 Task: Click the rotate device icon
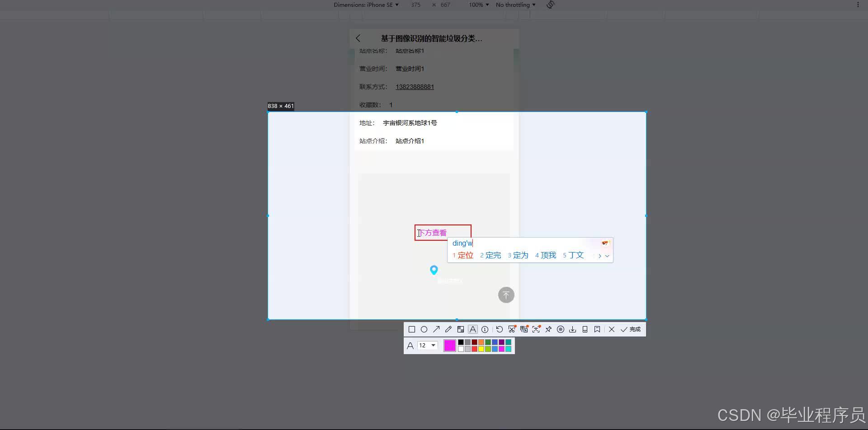550,5
